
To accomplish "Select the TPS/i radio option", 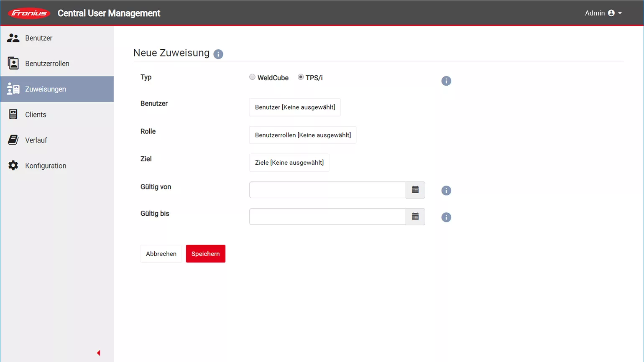I will [x=301, y=77].
